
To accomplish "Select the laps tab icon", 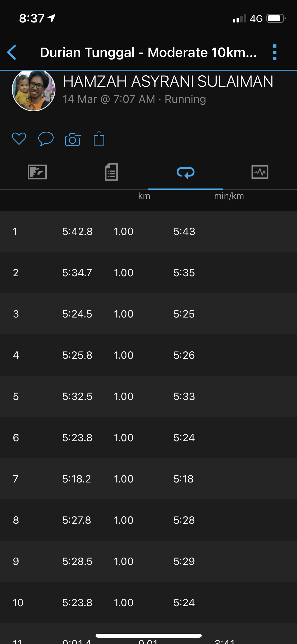I will tap(186, 172).
